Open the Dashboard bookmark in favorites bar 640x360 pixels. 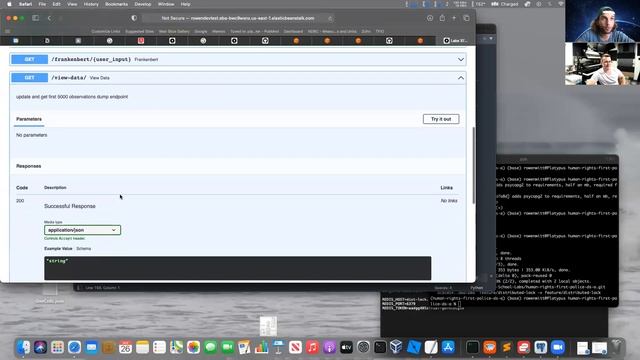(x=293, y=31)
